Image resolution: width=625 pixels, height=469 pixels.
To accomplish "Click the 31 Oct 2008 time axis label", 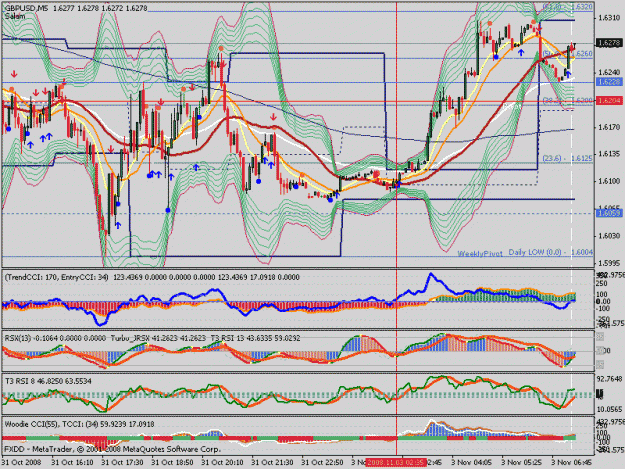I will click(22, 463).
